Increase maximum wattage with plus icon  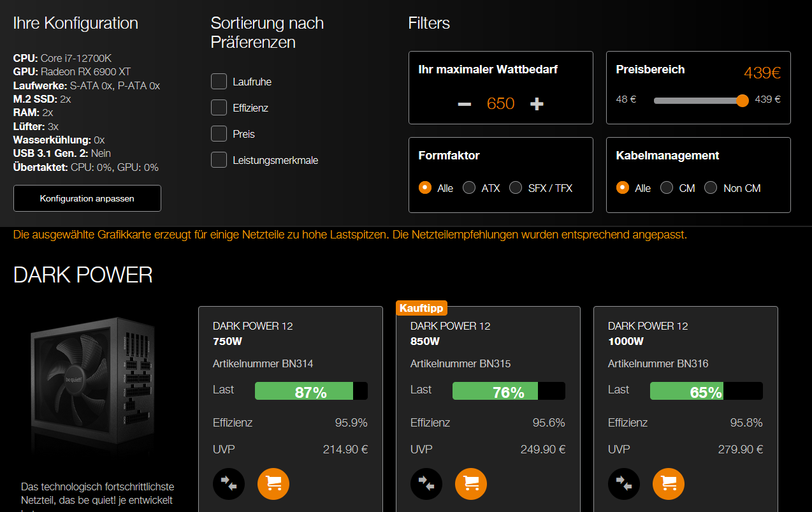[x=537, y=104]
